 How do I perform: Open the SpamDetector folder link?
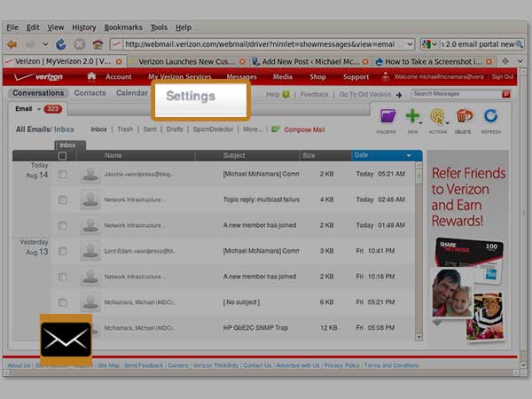(213, 129)
